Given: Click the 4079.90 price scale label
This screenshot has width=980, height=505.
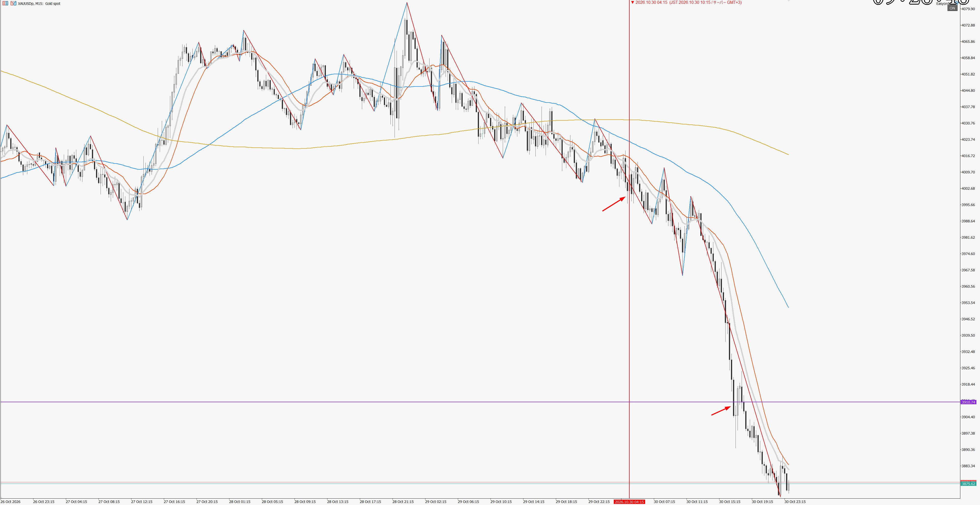Looking at the screenshot, I should (x=968, y=9).
